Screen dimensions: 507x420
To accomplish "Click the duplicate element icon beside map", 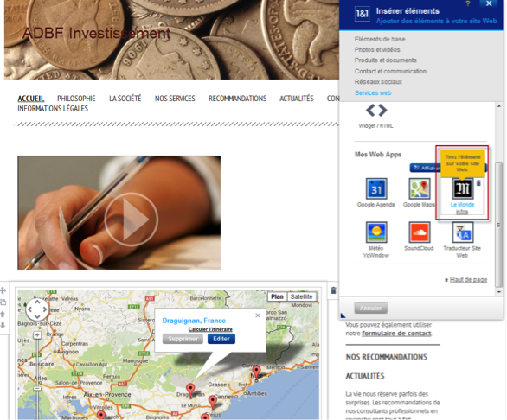I will (x=3, y=302).
